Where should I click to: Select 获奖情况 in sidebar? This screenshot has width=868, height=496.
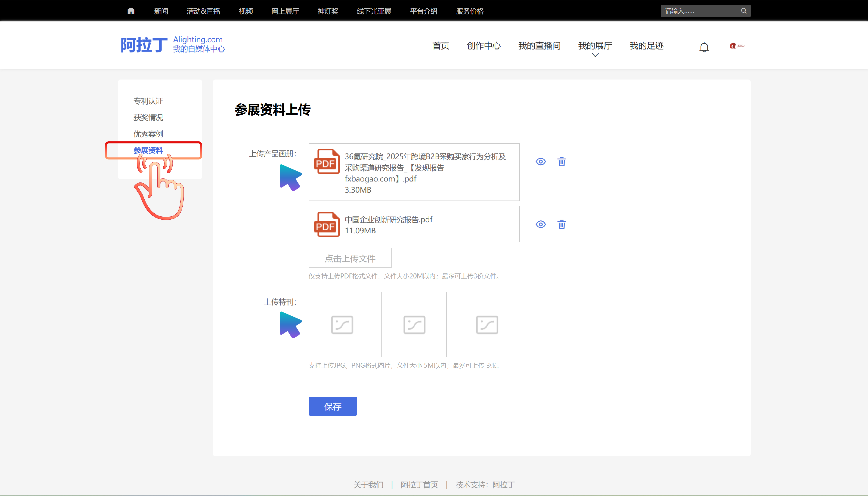(148, 118)
